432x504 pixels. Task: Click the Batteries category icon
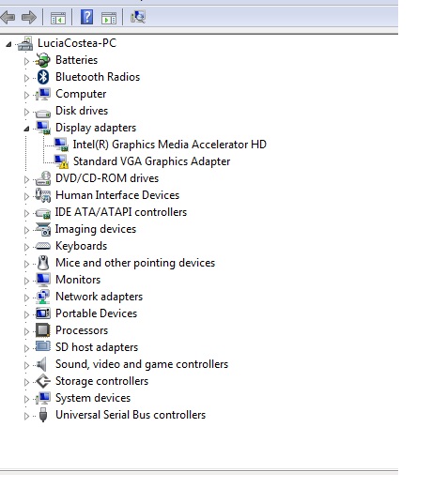coord(43,60)
